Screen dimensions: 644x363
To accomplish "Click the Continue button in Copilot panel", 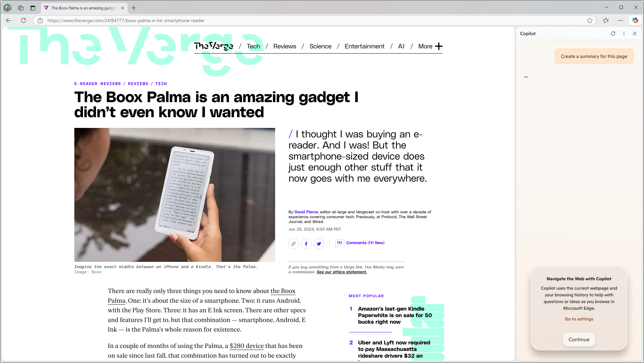I will tap(578, 339).
